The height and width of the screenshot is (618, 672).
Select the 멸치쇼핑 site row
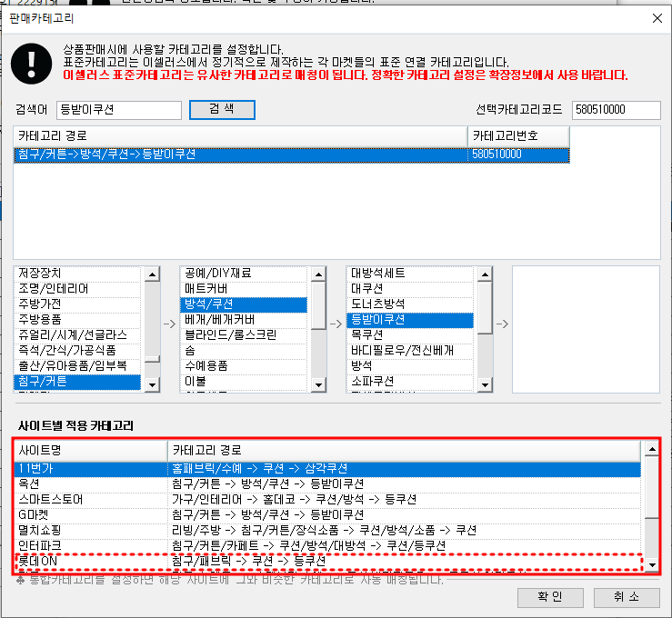327,531
